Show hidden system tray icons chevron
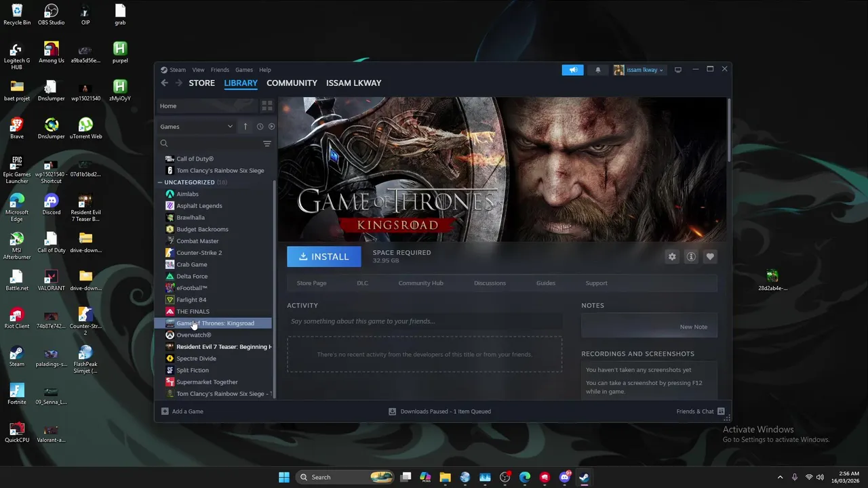The height and width of the screenshot is (488, 868). coord(780,477)
